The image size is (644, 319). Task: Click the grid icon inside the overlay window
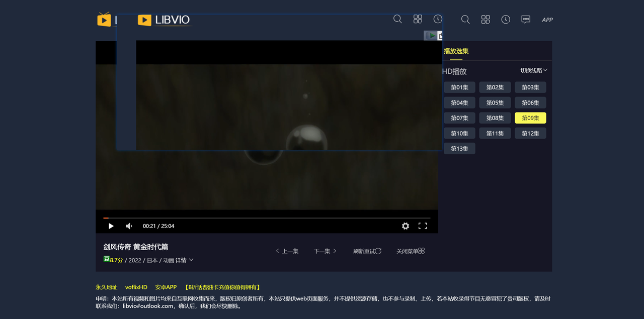pos(418,19)
